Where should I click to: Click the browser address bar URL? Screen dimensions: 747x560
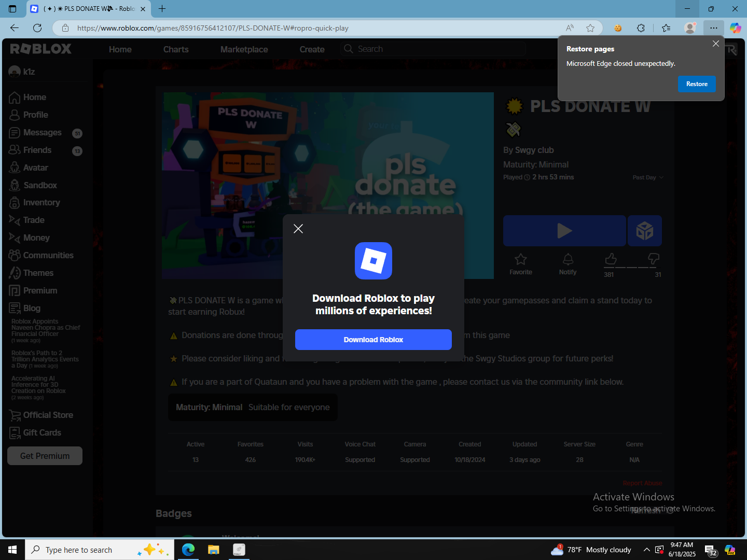tap(213, 28)
